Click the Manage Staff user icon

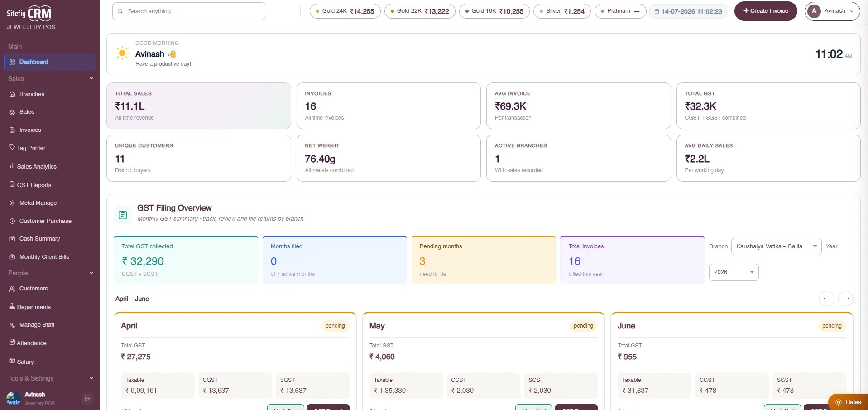pos(12,325)
